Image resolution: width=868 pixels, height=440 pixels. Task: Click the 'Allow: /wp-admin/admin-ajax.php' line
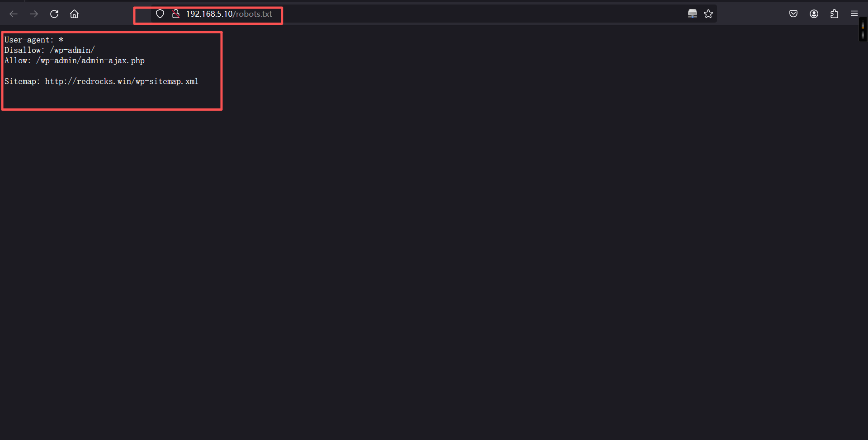point(75,61)
